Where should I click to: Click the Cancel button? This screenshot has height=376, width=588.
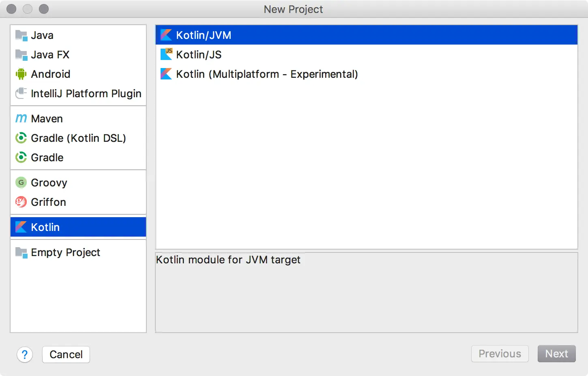(66, 355)
